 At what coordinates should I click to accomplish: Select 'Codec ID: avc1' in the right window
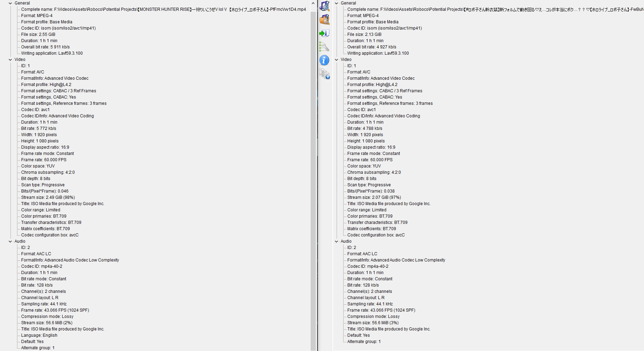(362, 110)
